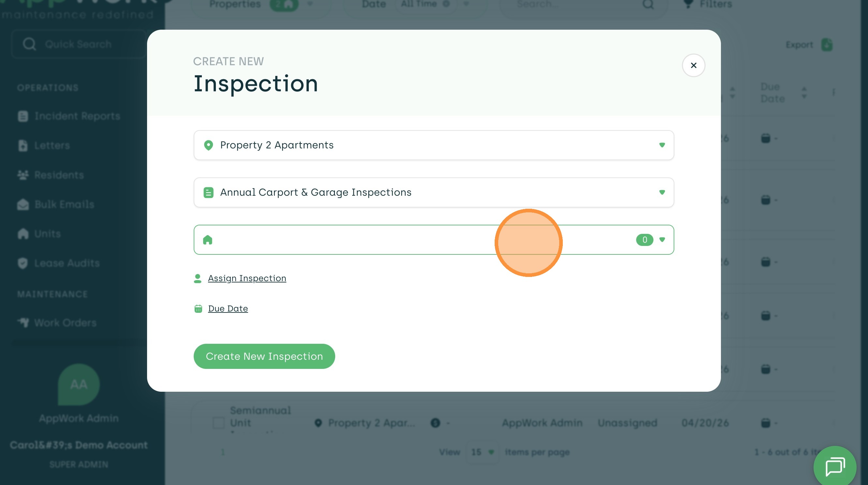Open the items per page dropdown
This screenshot has width=868, height=485.
pyautogui.click(x=482, y=452)
